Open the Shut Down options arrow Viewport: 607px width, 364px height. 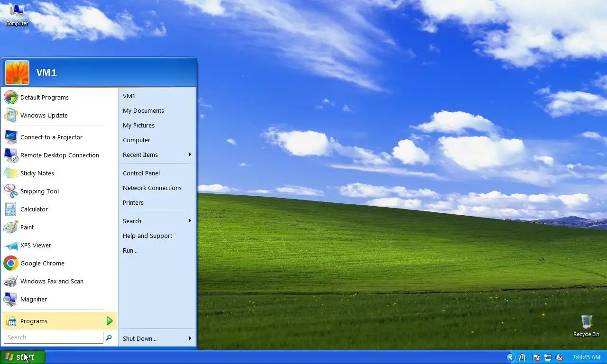tap(190, 338)
